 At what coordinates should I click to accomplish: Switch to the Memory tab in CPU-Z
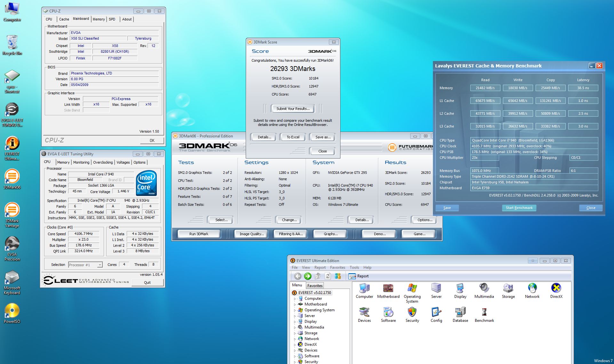pos(99,19)
